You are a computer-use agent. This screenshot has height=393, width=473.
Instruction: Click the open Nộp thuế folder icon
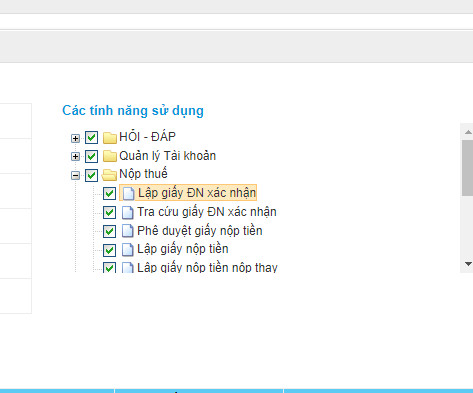pos(109,175)
